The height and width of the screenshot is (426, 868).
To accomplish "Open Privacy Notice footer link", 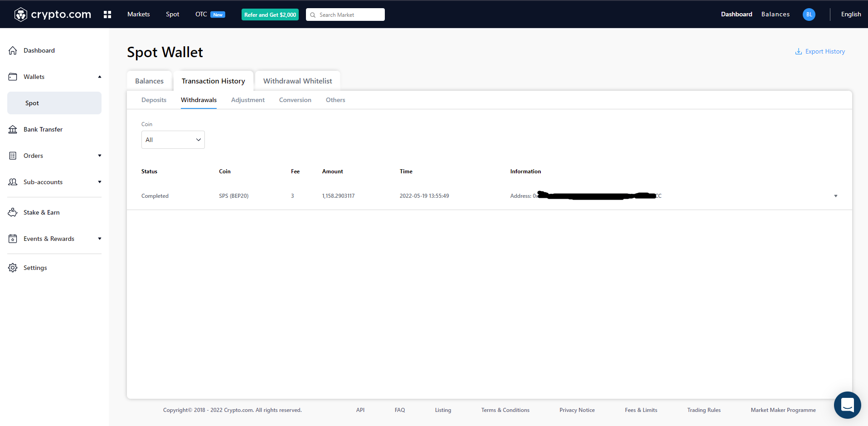I will point(577,410).
